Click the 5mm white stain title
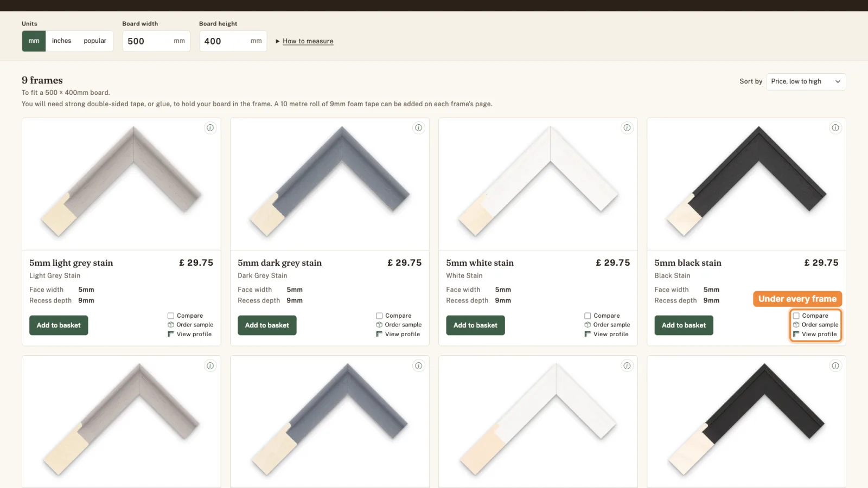This screenshot has height=488, width=868. 480,263
